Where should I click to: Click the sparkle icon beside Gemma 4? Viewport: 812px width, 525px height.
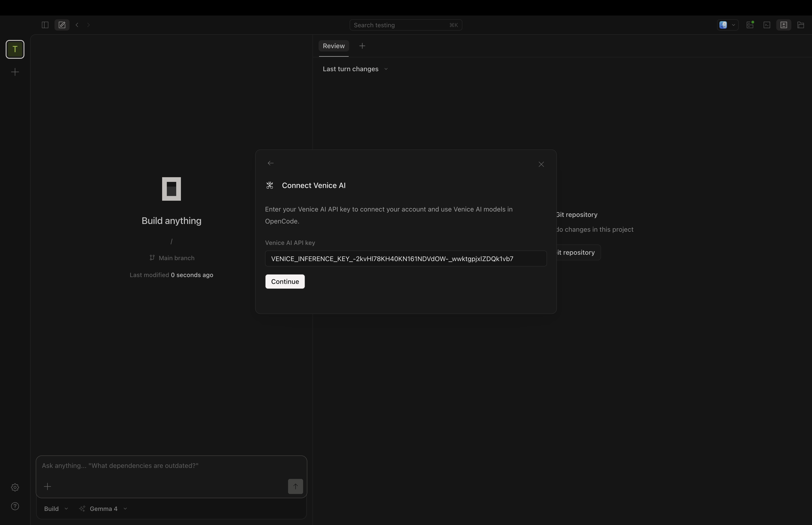82,509
